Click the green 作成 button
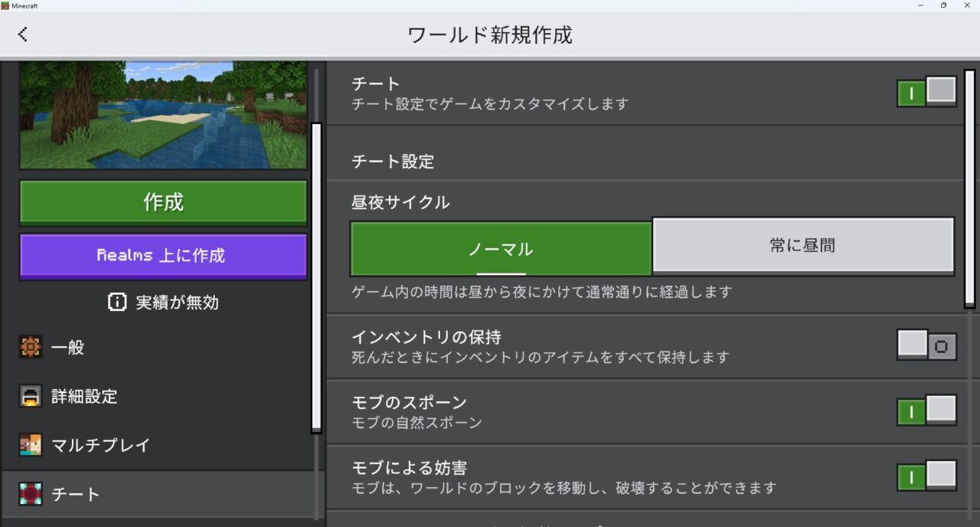 point(163,203)
